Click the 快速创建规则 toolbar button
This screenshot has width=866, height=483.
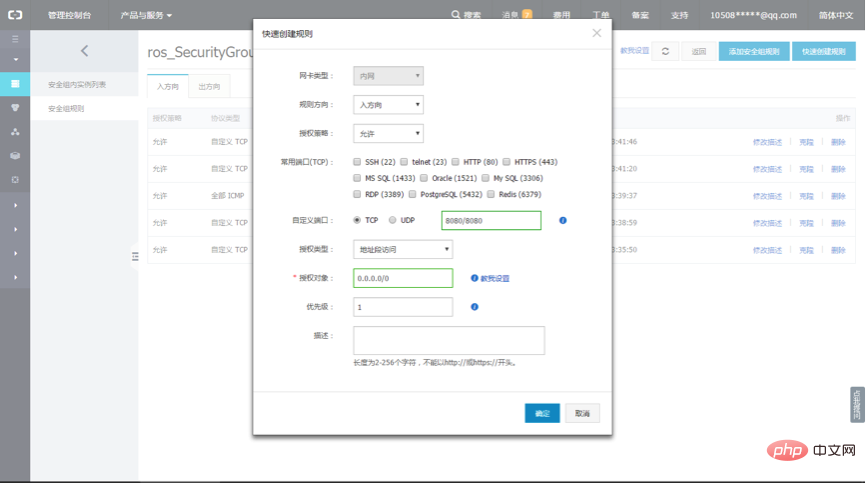tap(824, 51)
